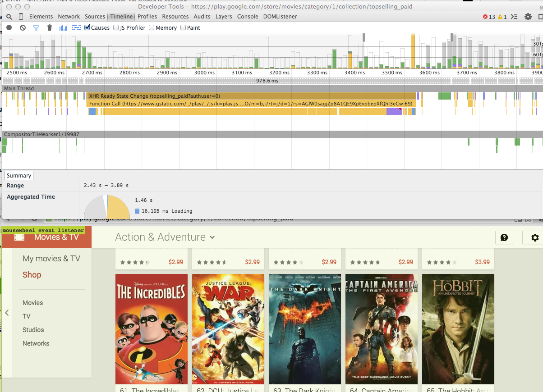
Task: Collapse the sidebar with left arrow
Action: (x=7, y=313)
